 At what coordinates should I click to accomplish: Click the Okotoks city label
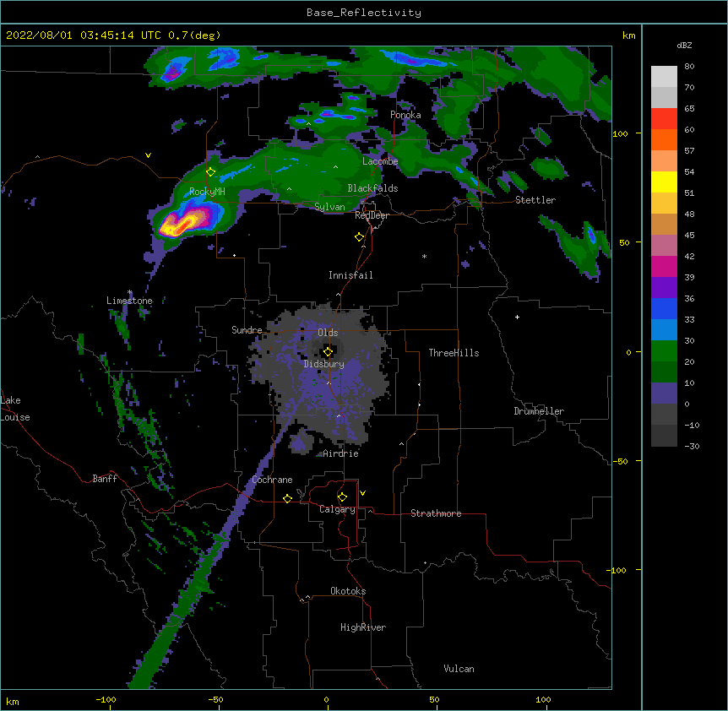point(348,591)
